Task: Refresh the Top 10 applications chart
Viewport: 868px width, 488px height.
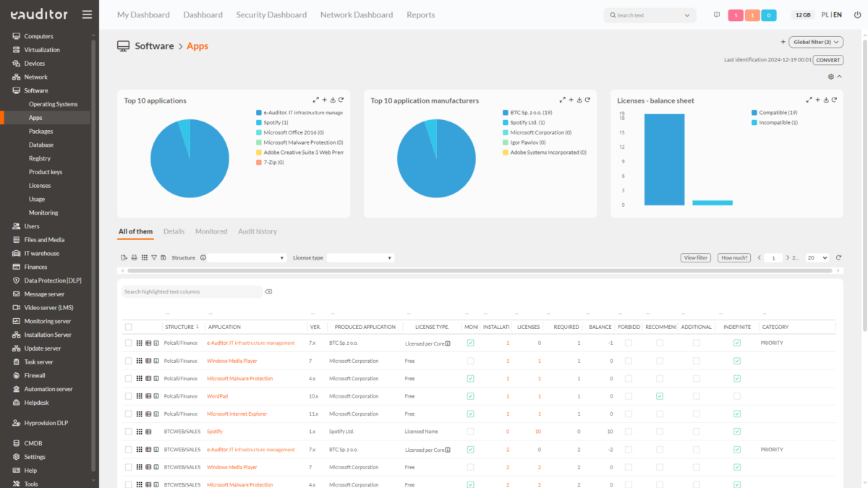Action: pos(341,100)
